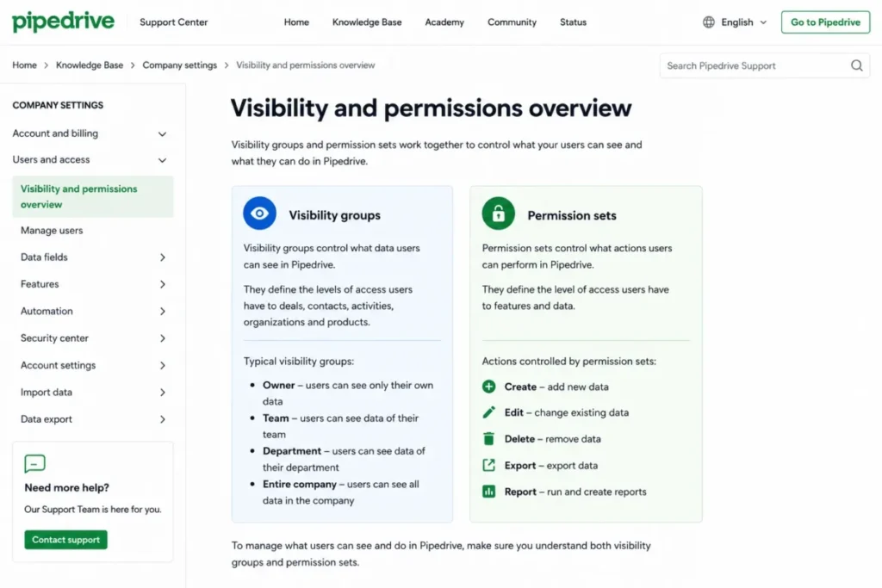Click the Need more help? heading
The image size is (882, 588).
[x=67, y=488]
